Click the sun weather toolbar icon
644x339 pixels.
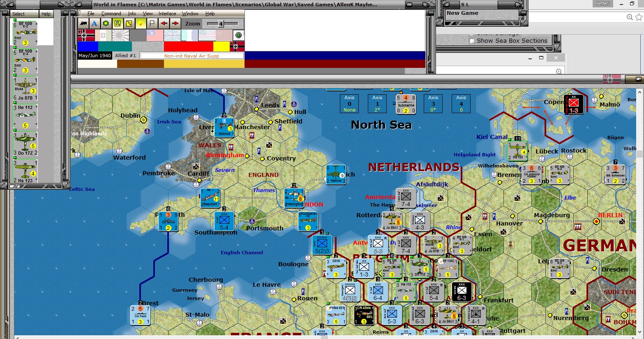[x=141, y=23]
